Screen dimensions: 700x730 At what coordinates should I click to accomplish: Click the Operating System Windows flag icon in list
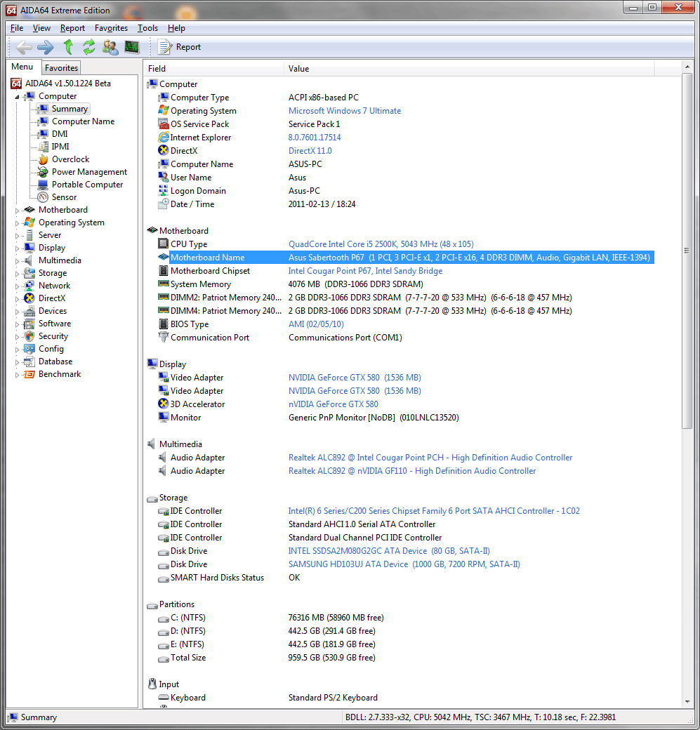(x=164, y=110)
